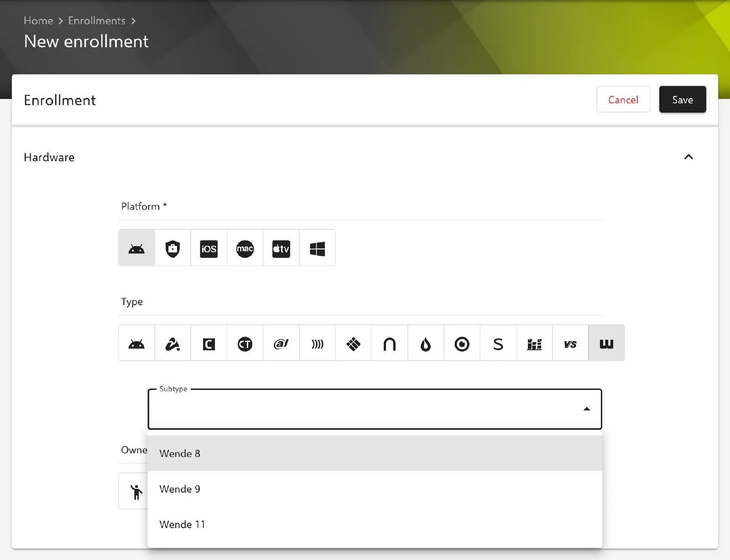This screenshot has width=730, height=560.
Task: Pick the generic Android type icon
Action: (x=136, y=343)
